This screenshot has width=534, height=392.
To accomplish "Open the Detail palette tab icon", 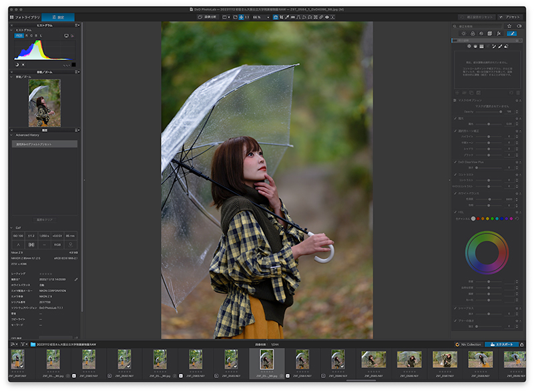I will pyautogui.click(x=481, y=33).
